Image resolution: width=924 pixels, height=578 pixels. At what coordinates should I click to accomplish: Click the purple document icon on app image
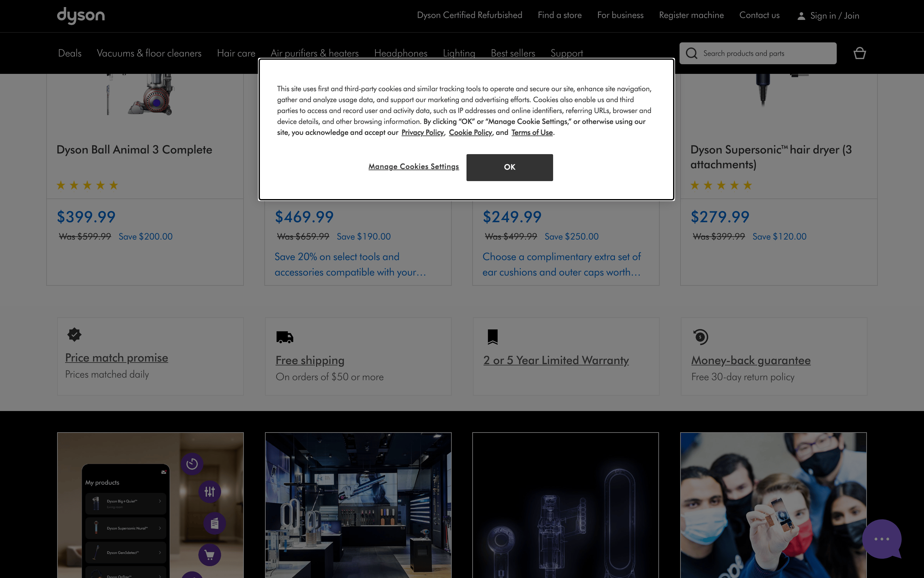point(215,523)
